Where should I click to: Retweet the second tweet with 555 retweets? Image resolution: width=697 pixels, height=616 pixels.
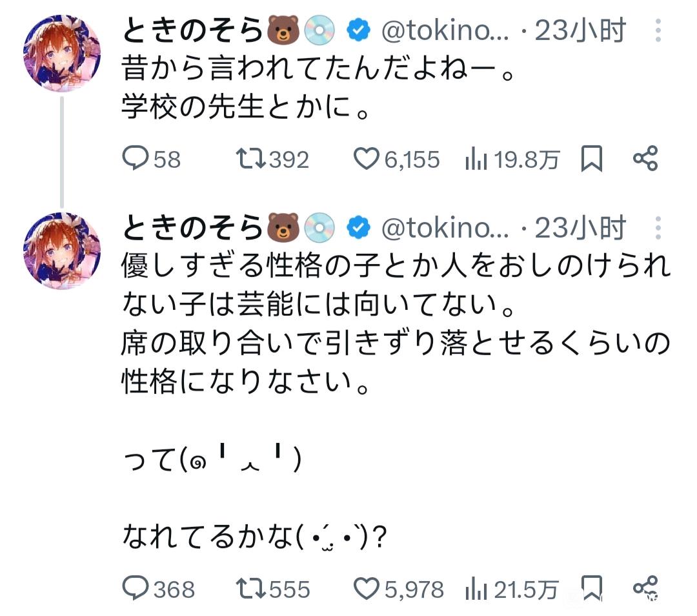click(x=272, y=589)
